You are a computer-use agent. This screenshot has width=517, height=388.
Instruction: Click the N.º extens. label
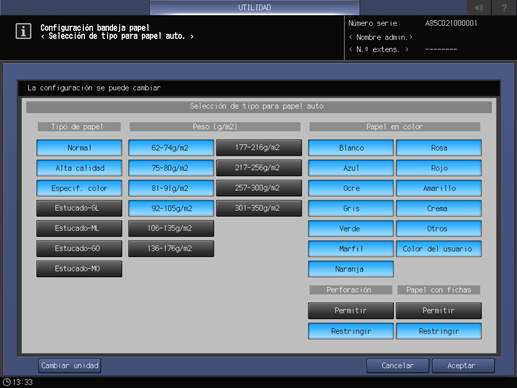(x=379, y=50)
